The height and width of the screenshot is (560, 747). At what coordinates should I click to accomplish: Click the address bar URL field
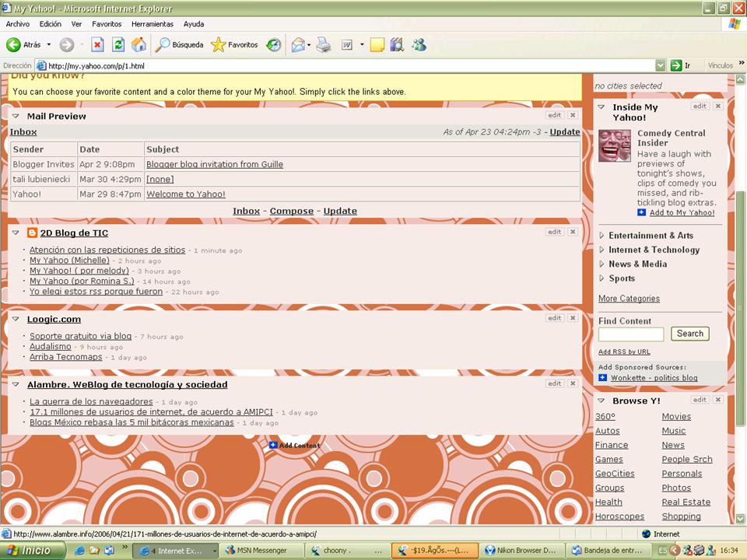[x=350, y=65]
